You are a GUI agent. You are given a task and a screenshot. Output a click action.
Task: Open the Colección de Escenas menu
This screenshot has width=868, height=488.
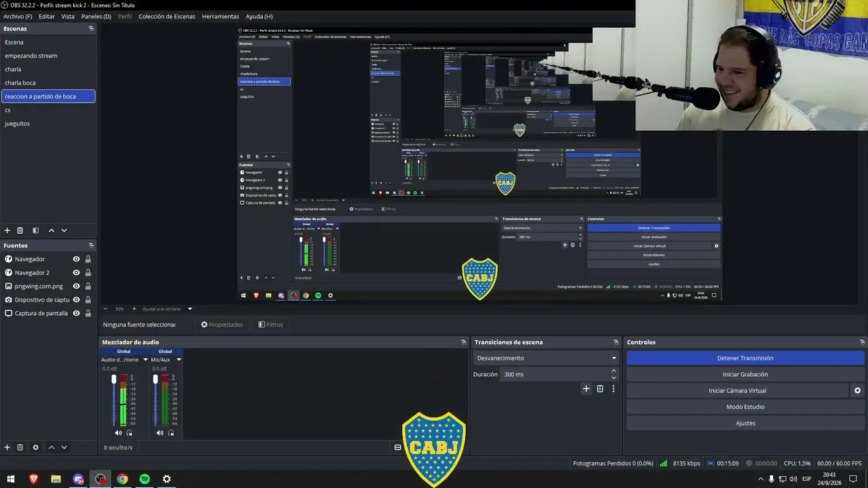(x=167, y=16)
